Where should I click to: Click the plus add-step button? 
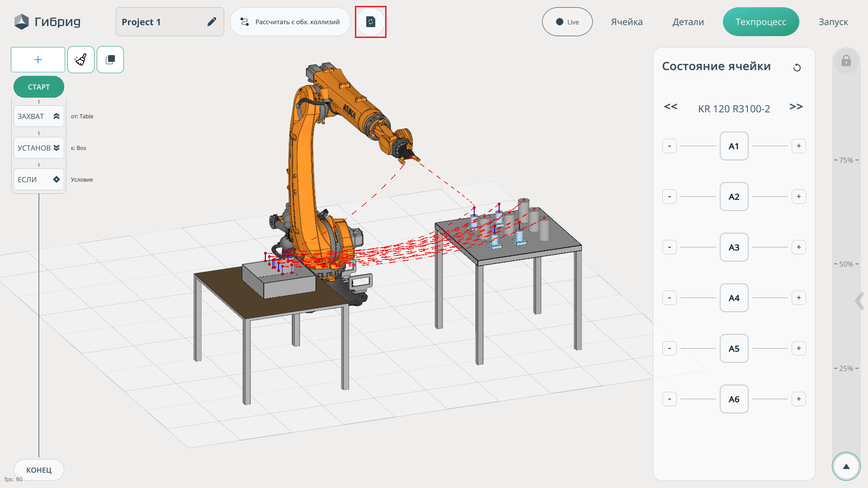click(x=38, y=60)
